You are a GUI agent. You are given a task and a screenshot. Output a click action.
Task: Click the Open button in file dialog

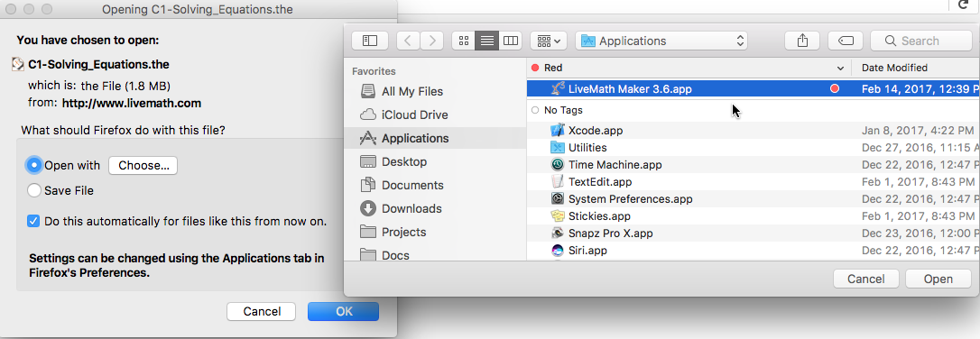point(938,279)
